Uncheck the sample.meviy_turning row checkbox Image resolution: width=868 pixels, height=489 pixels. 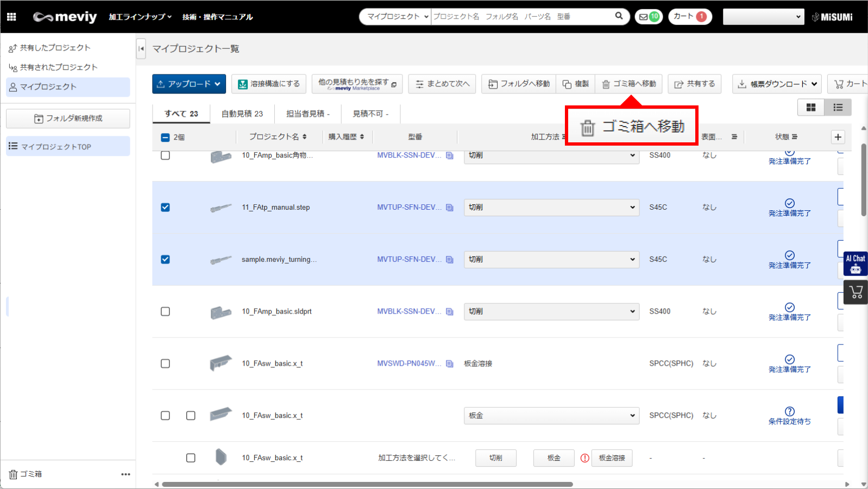click(x=166, y=260)
